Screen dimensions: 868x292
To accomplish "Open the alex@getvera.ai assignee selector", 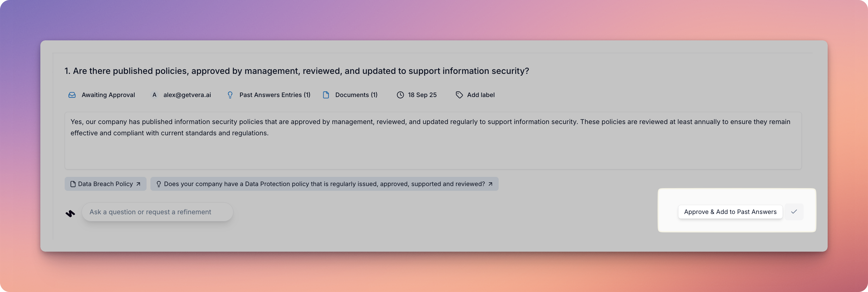I will [x=187, y=95].
